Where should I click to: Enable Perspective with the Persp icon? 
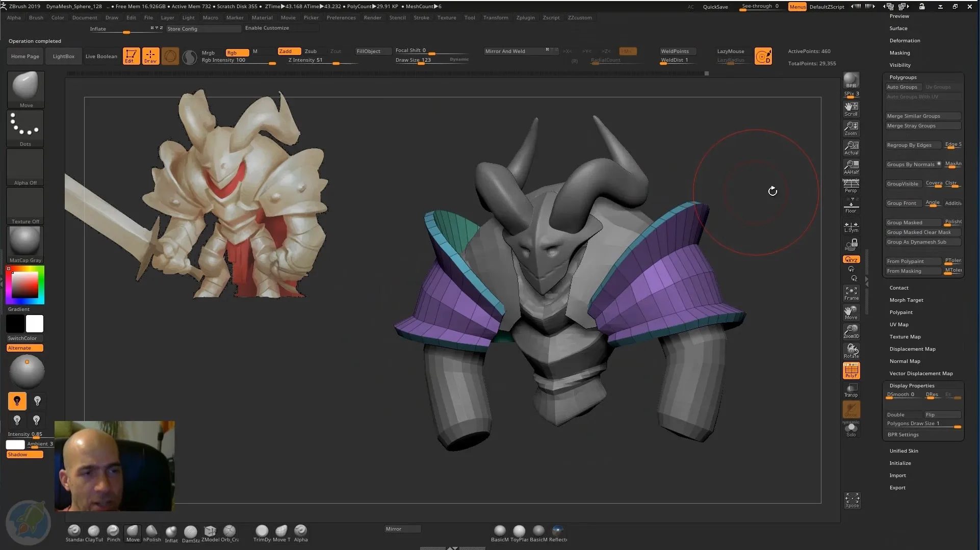[850, 186]
